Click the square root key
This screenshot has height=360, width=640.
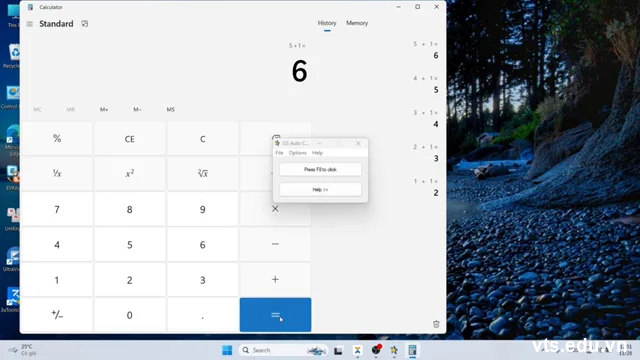tap(202, 174)
